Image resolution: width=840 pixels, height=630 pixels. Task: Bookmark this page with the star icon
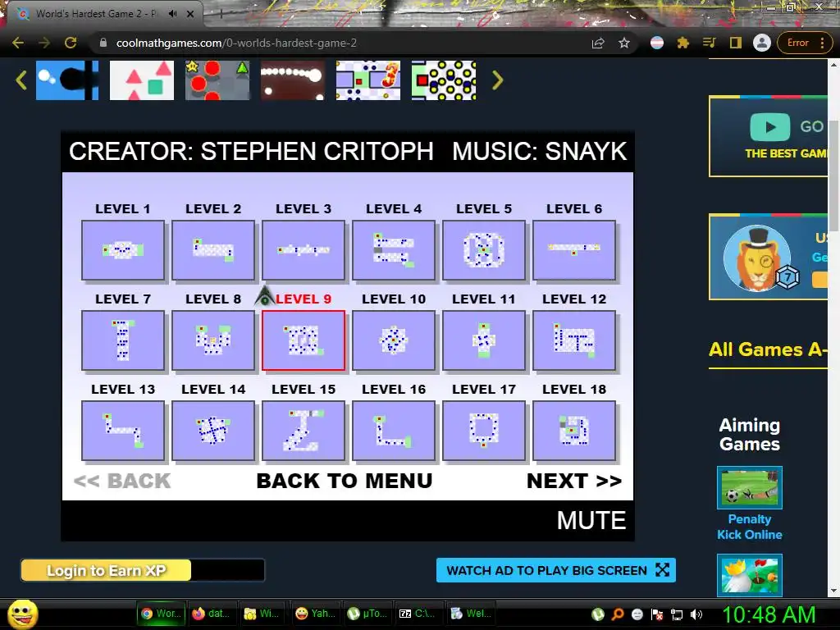coord(624,43)
